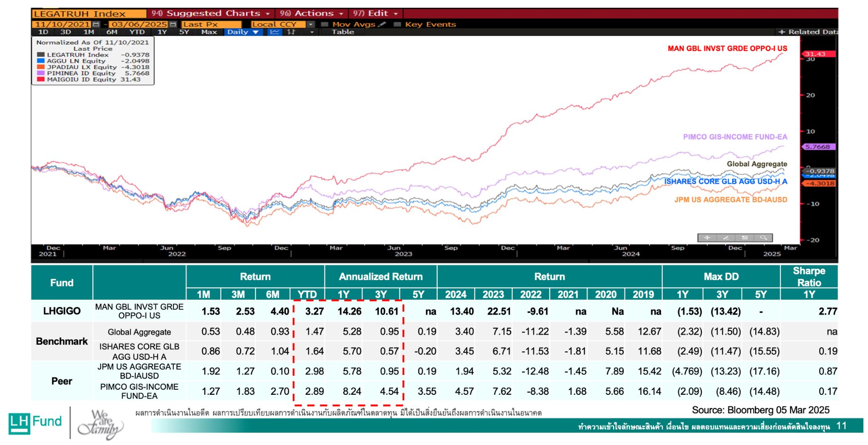Click the ISHARES CORE GLB AGG USD-H A chart label
This screenshot has height=445, width=868.
(x=725, y=182)
